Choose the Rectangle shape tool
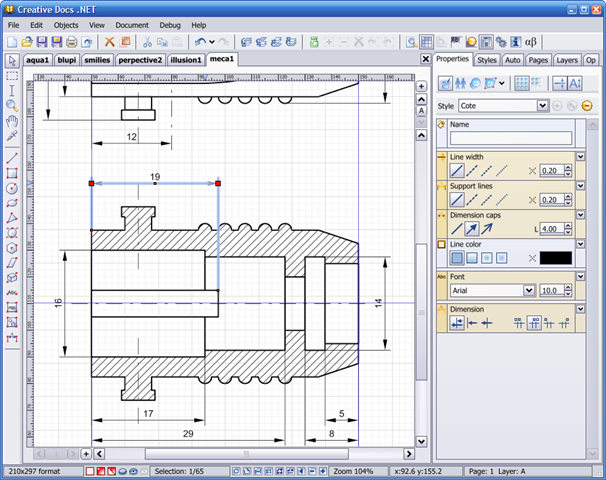Screen dimensions: 606x480 [12, 173]
